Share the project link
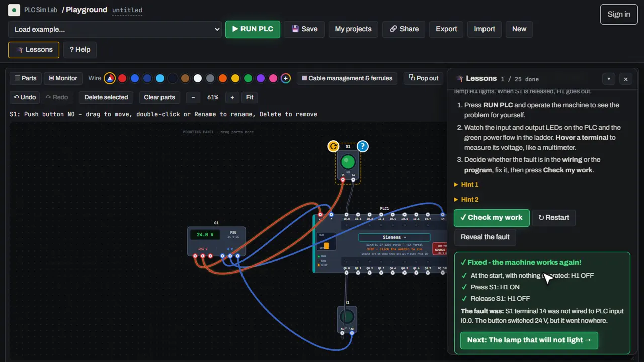 tap(404, 29)
